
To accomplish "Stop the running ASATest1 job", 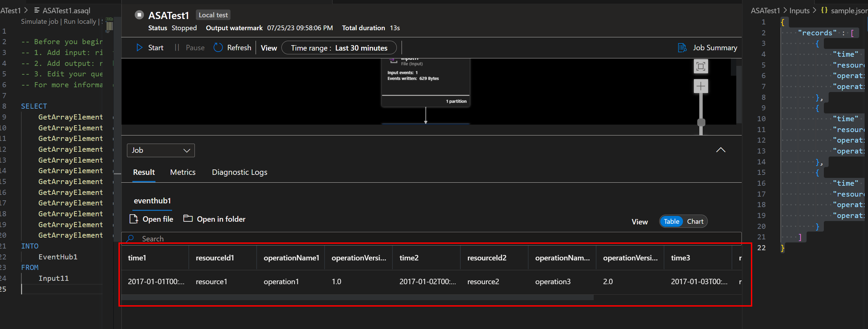I will [139, 15].
